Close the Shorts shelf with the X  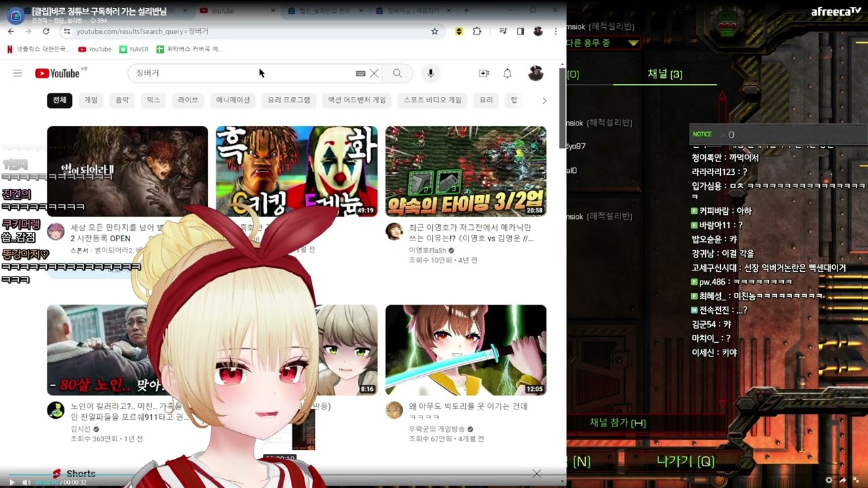pos(536,473)
